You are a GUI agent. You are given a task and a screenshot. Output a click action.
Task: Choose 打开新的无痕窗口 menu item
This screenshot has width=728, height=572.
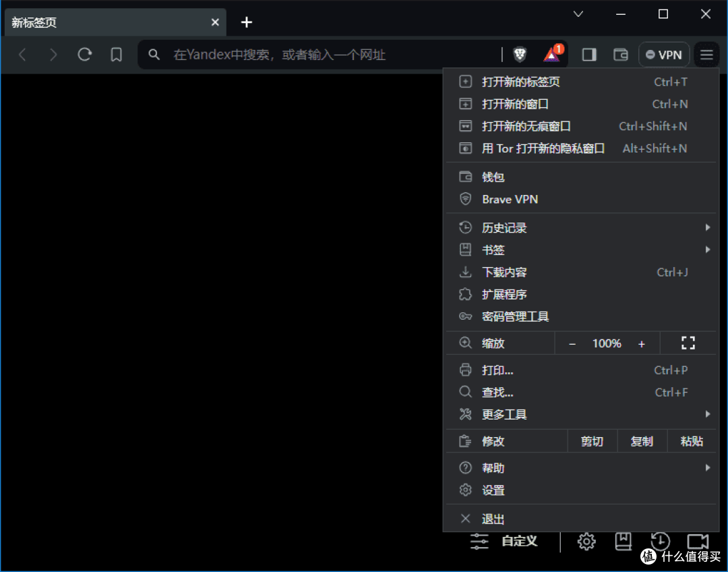point(580,126)
